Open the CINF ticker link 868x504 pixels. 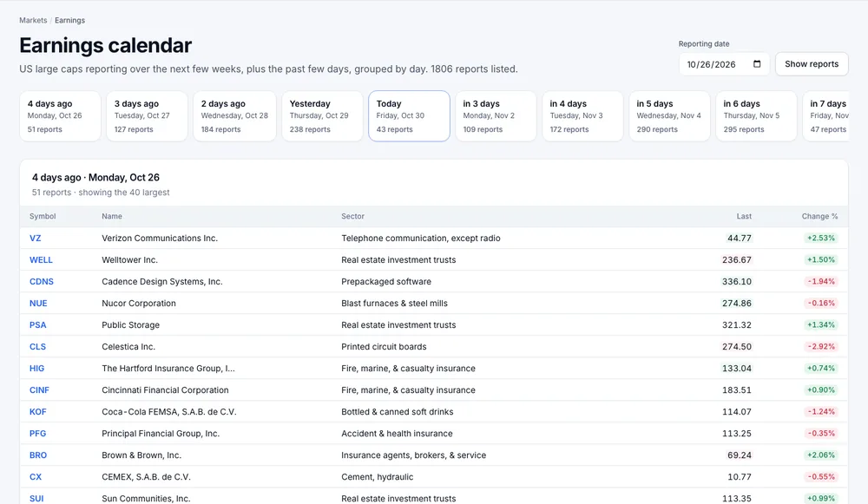(39, 390)
